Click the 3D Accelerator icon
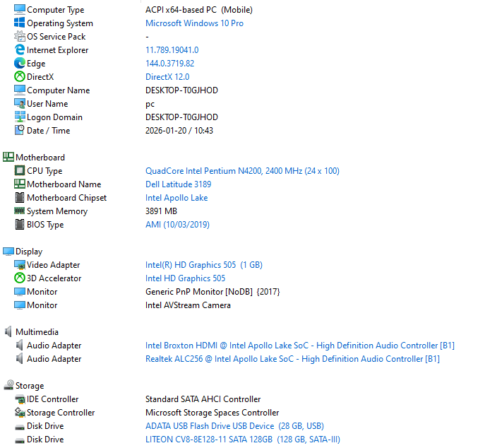 20,278
